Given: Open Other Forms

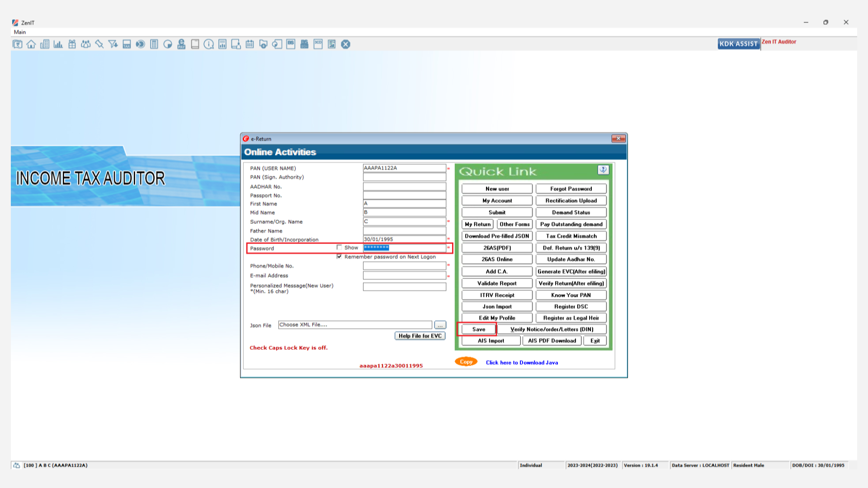Looking at the screenshot, I should 514,224.
